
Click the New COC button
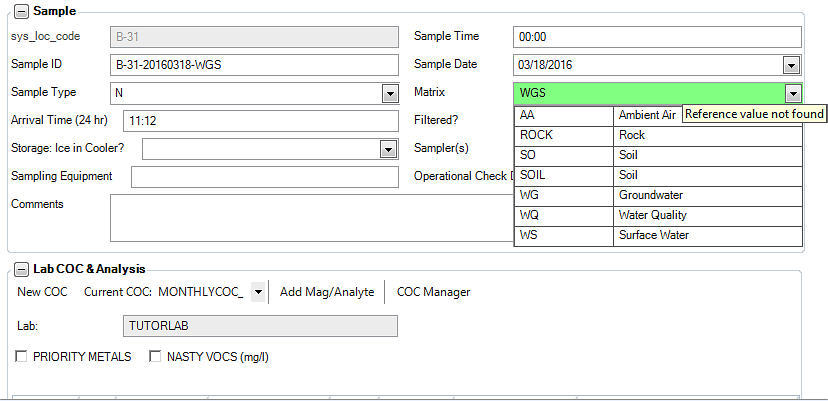coord(42,292)
